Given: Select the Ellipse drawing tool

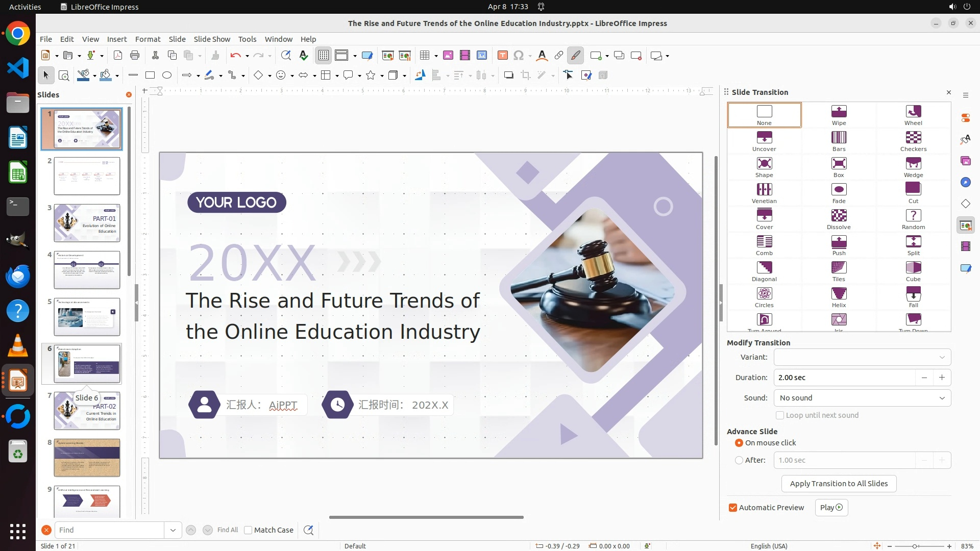Looking at the screenshot, I should [x=167, y=76].
